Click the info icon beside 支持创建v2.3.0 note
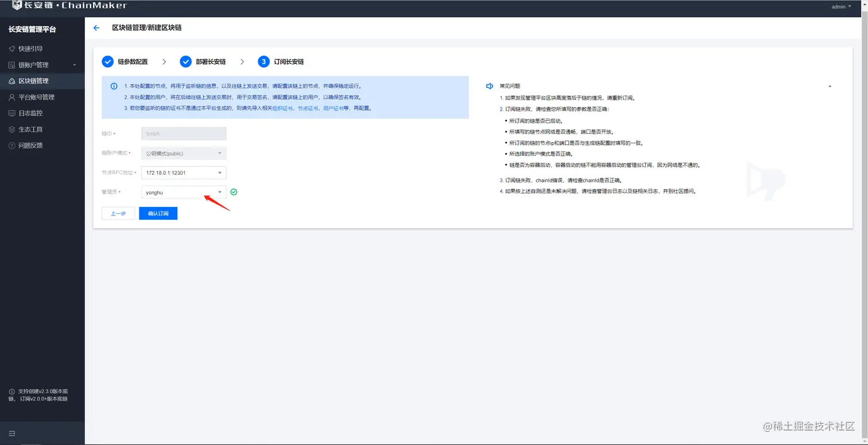Image resolution: width=868 pixels, height=445 pixels. [12, 392]
